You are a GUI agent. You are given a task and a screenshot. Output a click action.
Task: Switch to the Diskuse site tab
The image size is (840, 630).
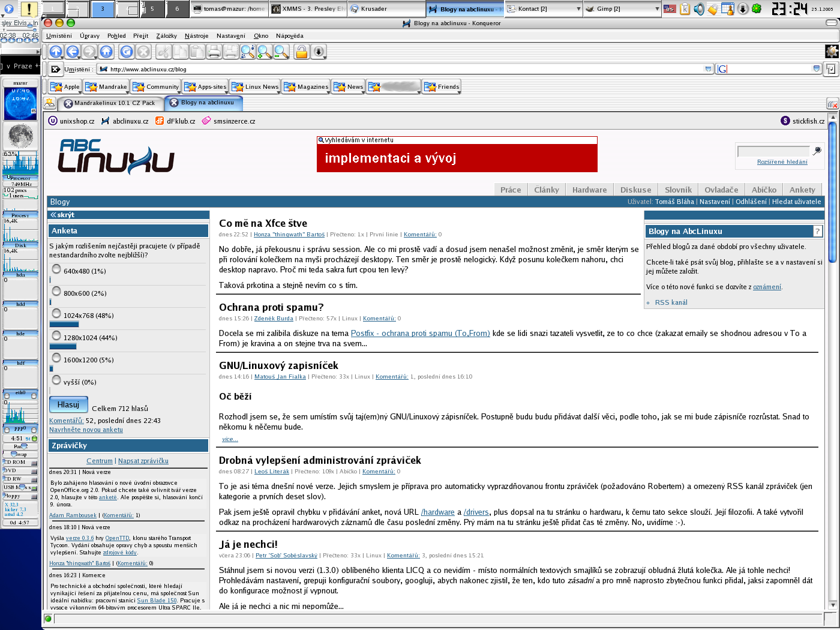click(x=635, y=190)
